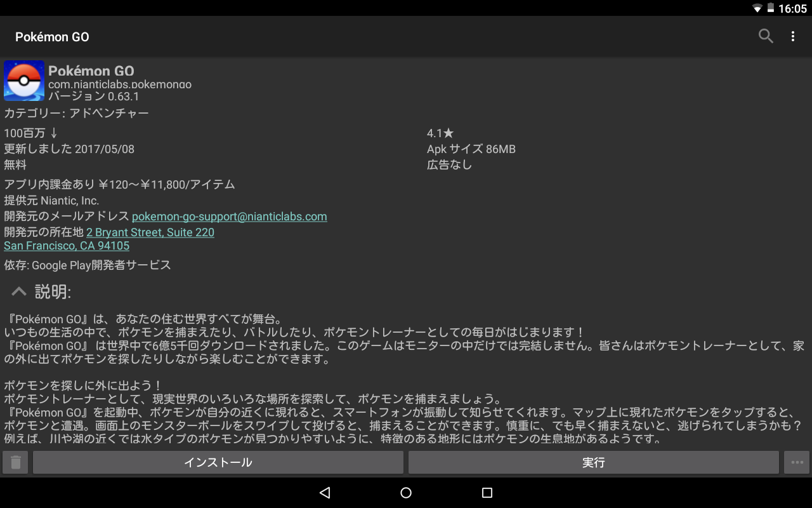This screenshot has height=508, width=812.
Task: Tap the アプリ内課金あり price range line
Action: click(x=119, y=185)
